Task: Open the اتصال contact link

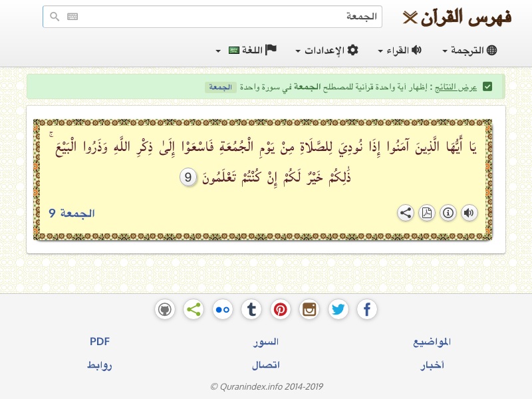Action: tap(265, 365)
